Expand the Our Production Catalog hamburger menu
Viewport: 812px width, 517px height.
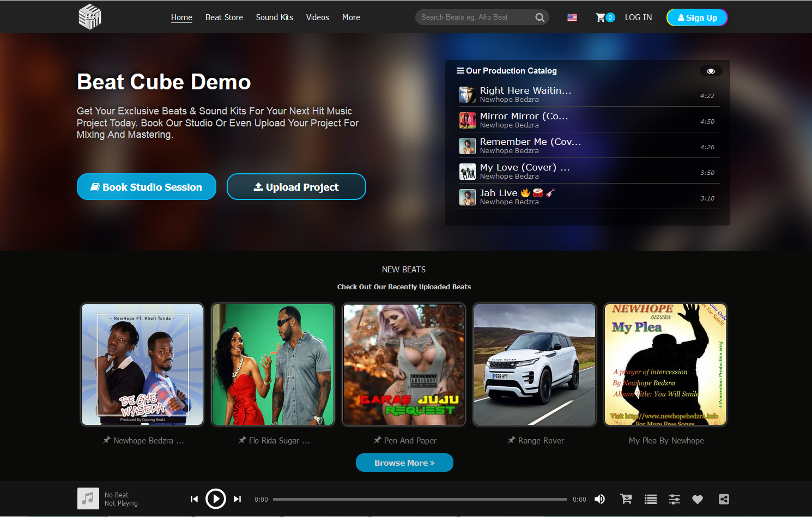click(460, 71)
